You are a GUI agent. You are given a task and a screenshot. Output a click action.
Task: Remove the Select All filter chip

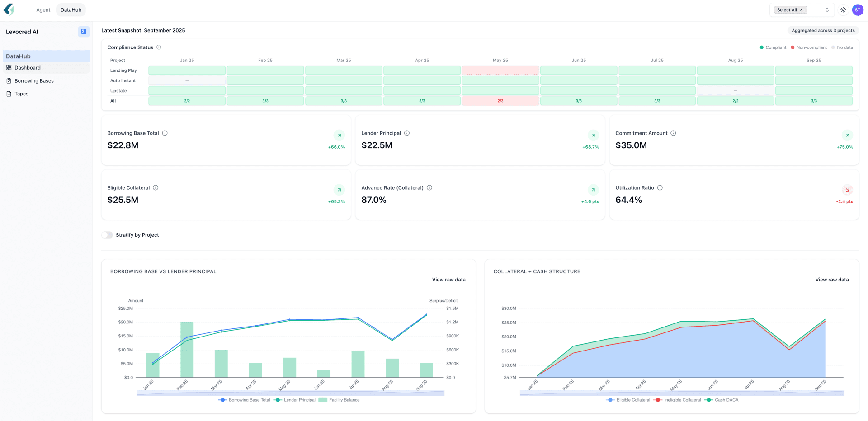click(x=801, y=9)
